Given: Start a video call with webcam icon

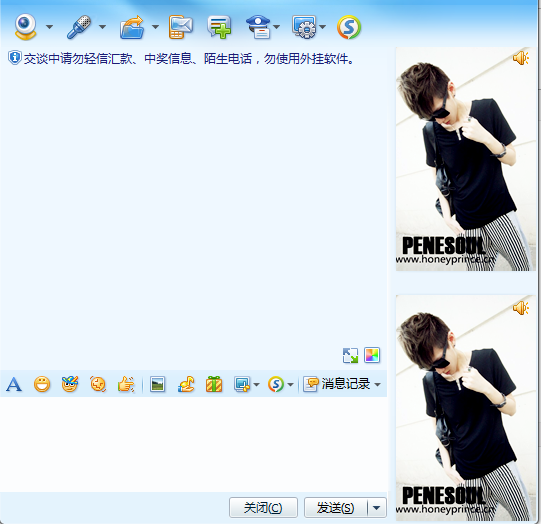Looking at the screenshot, I should pyautogui.click(x=25, y=27).
